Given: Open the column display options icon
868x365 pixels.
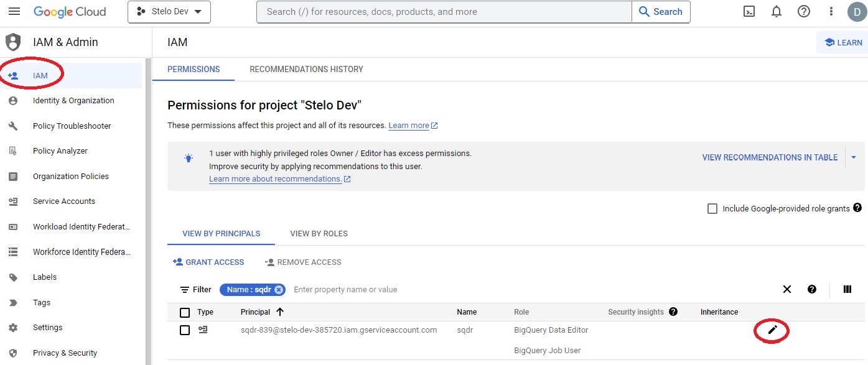Looking at the screenshot, I should click(847, 289).
